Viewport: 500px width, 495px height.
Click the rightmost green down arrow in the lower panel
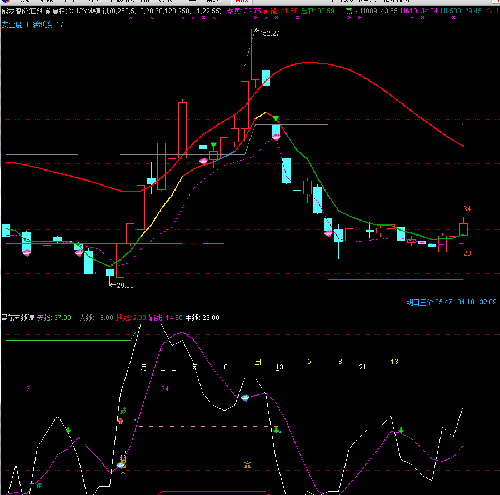pyautogui.click(x=401, y=430)
